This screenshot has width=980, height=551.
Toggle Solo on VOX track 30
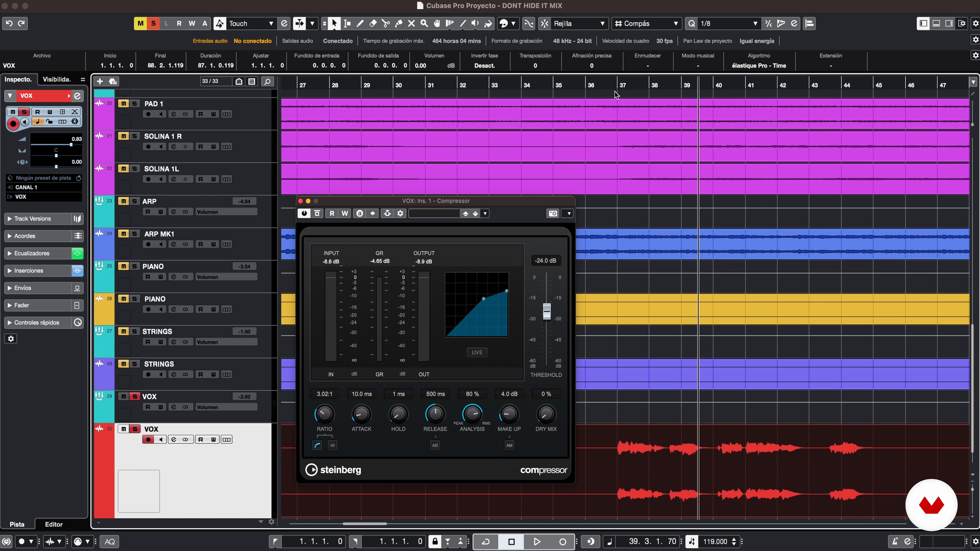[134, 429]
